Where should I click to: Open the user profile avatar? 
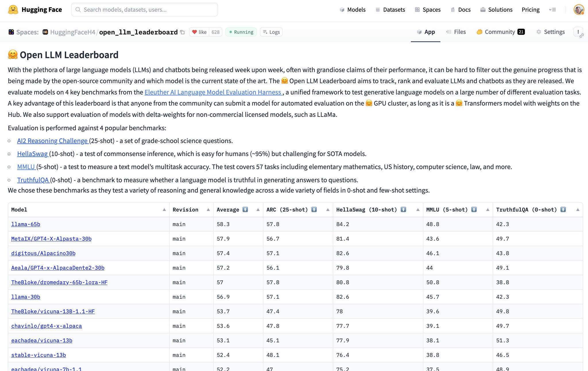pyautogui.click(x=579, y=10)
